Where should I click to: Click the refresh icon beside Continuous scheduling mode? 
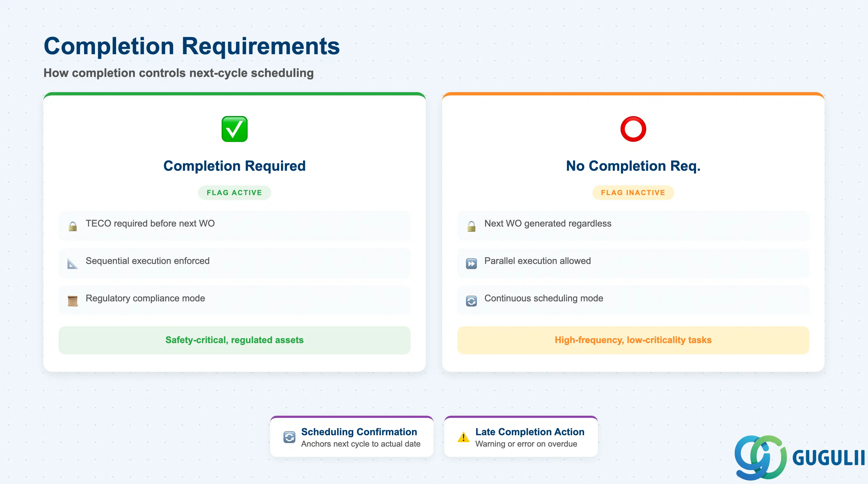(x=471, y=301)
